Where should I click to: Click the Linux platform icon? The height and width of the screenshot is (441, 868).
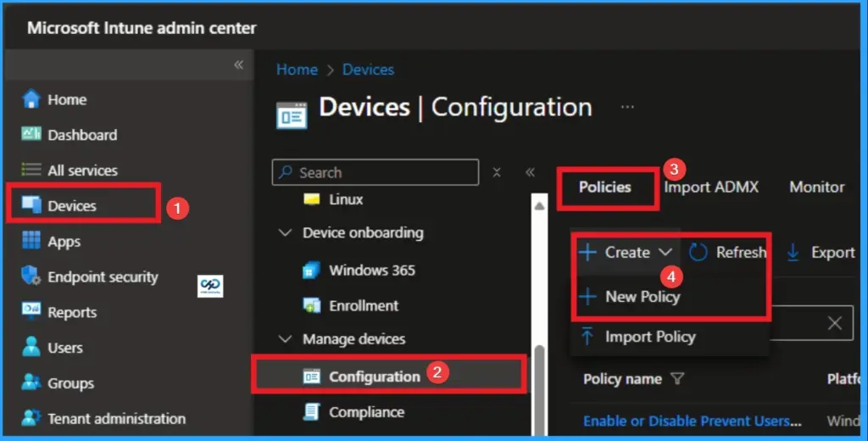312,199
